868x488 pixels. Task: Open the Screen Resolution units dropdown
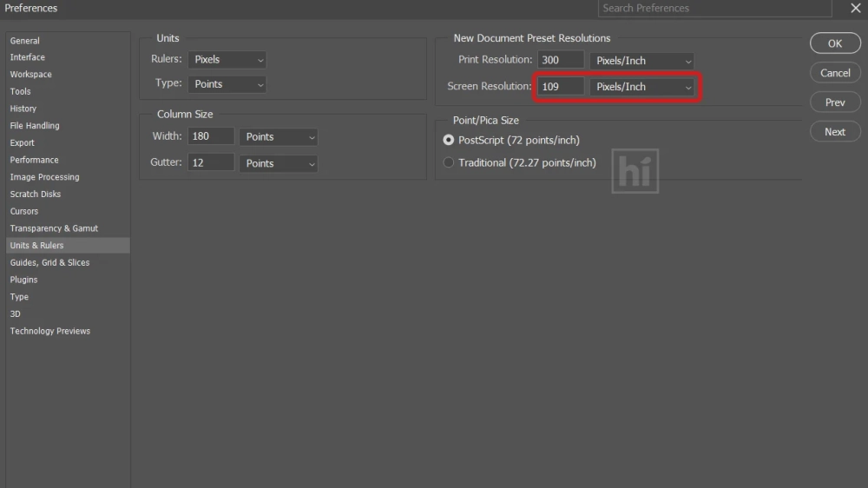coord(642,87)
